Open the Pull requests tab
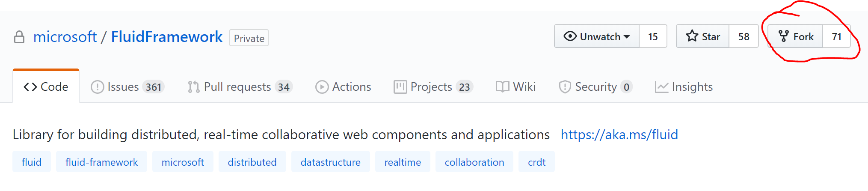The image size is (868, 191). pos(240,87)
